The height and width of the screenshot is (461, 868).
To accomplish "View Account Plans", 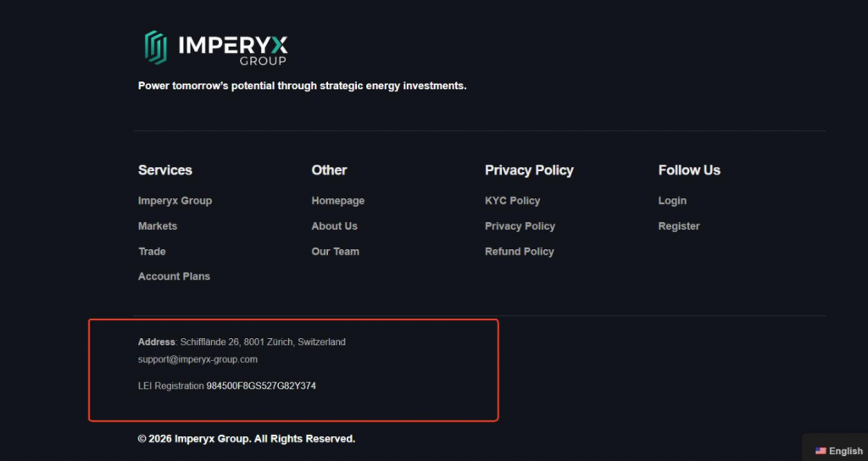I will (174, 276).
